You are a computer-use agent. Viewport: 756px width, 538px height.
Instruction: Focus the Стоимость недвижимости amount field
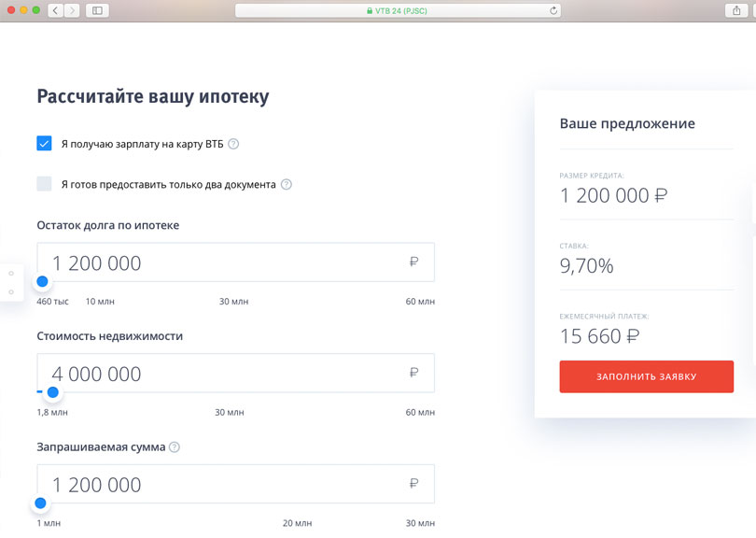click(224, 374)
